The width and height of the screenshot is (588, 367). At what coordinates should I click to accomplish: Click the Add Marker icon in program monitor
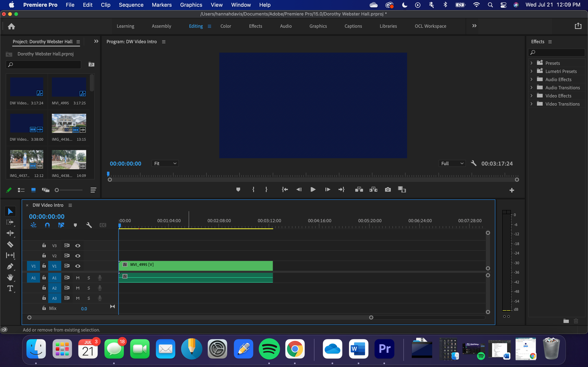(238, 190)
